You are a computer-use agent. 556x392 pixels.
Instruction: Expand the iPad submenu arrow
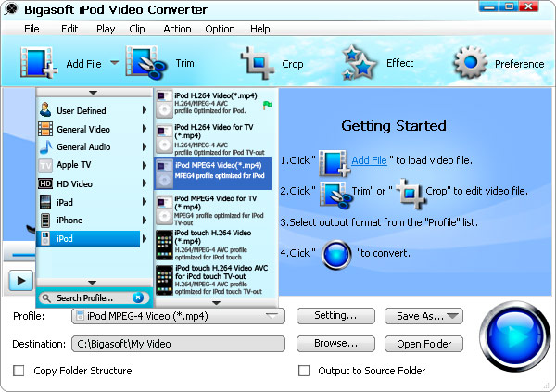click(x=145, y=202)
